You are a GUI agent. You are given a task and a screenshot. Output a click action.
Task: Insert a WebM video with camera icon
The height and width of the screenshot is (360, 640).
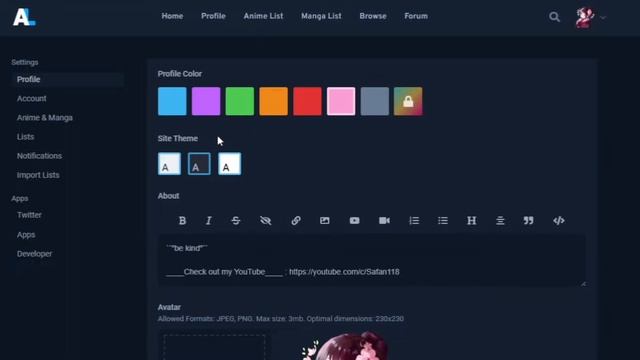click(384, 221)
